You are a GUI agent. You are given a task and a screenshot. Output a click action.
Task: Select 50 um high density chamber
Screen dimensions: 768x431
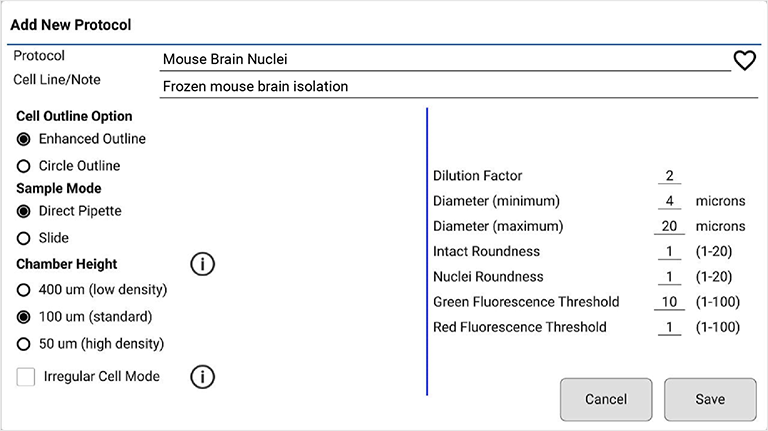[24, 344]
